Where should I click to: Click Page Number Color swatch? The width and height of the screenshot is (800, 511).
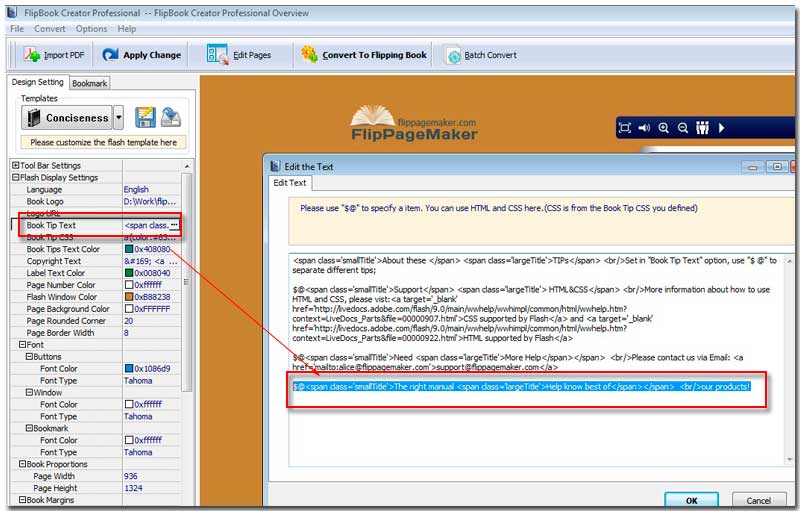(129, 285)
